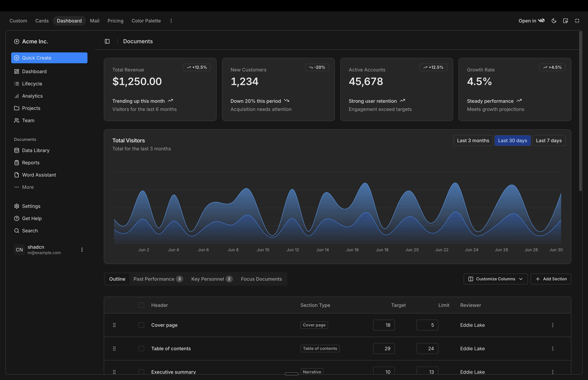This screenshot has height=380, width=588.
Task: Tick the Cover page row checkbox
Action: [x=141, y=325]
